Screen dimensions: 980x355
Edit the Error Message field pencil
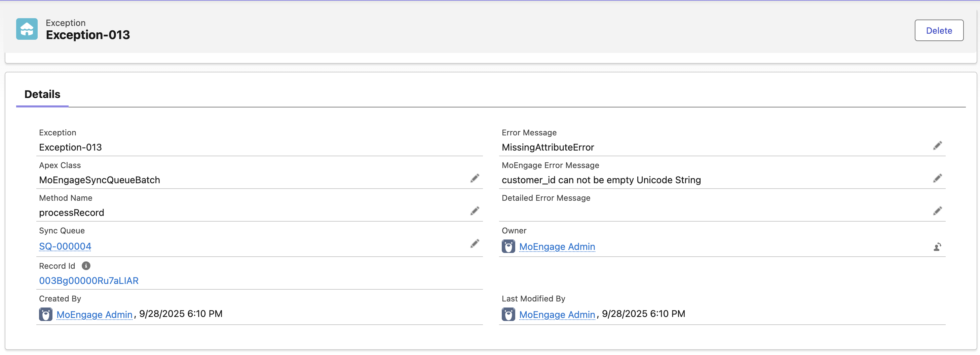tap(937, 146)
